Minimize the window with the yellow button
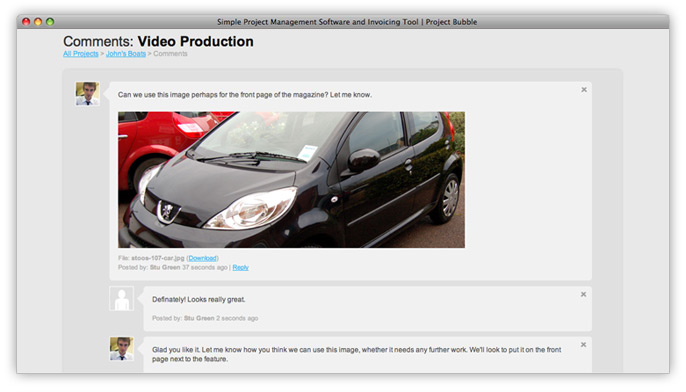 point(38,21)
